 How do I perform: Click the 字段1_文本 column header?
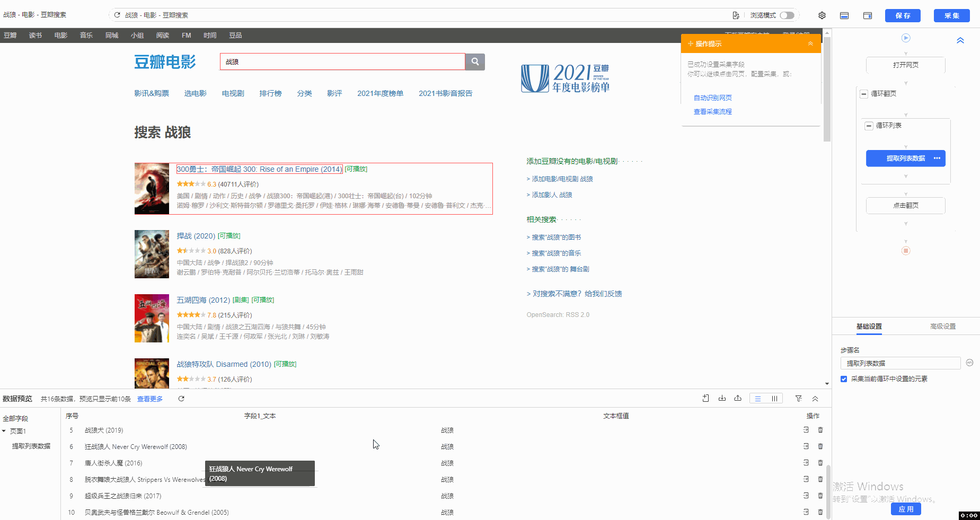pos(260,416)
